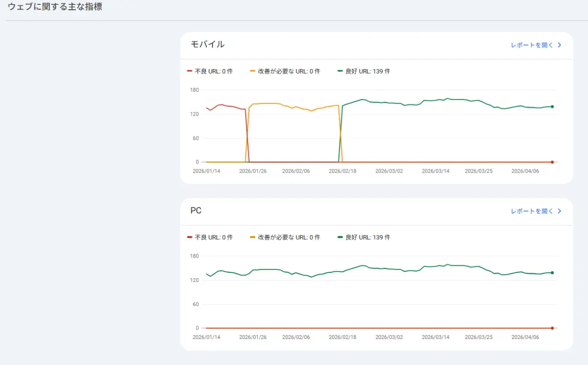588x365 pixels.
Task: Toggle the red 不良 URL legend in PC
Action: (x=210, y=237)
